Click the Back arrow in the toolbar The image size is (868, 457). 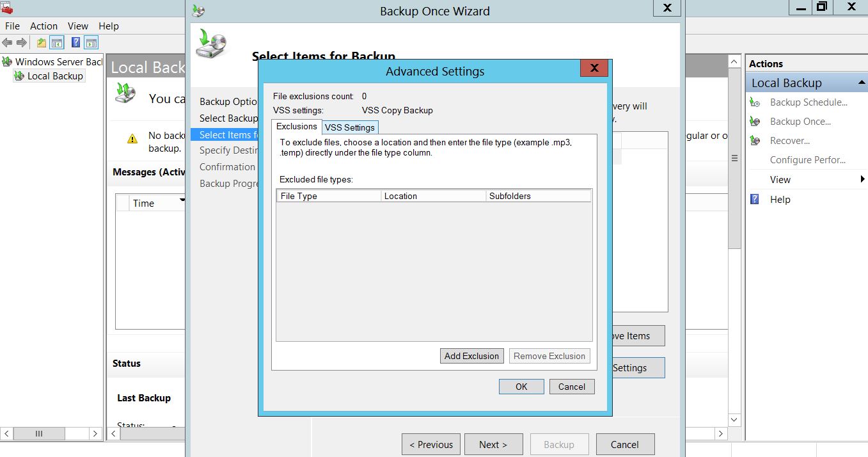7,43
